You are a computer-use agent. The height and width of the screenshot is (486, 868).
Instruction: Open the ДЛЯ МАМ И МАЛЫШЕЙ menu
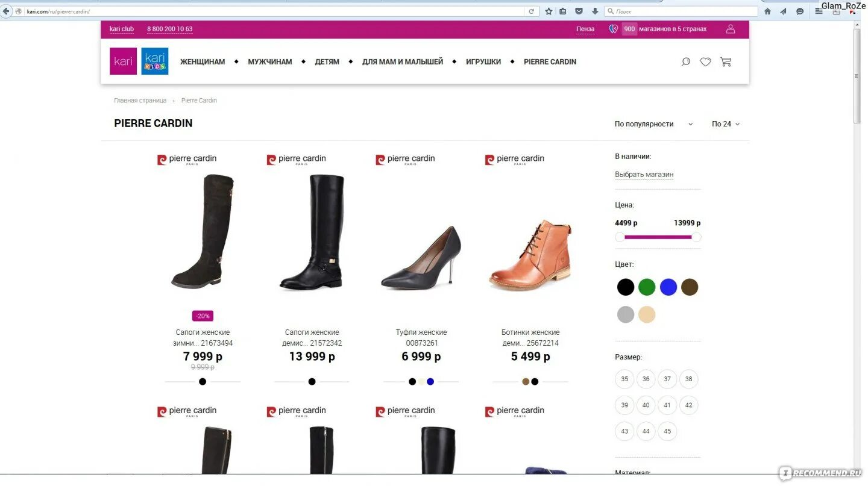(403, 61)
